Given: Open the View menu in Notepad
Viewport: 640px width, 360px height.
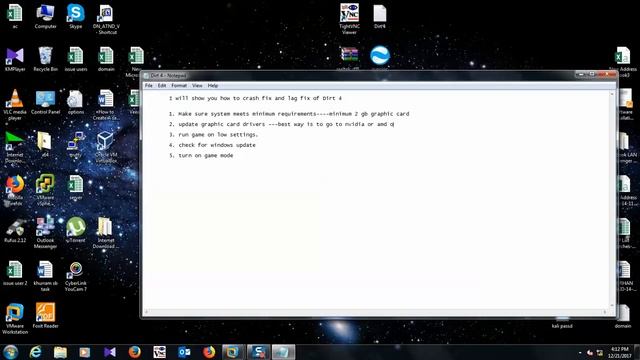Looking at the screenshot, I should pyautogui.click(x=197, y=86).
